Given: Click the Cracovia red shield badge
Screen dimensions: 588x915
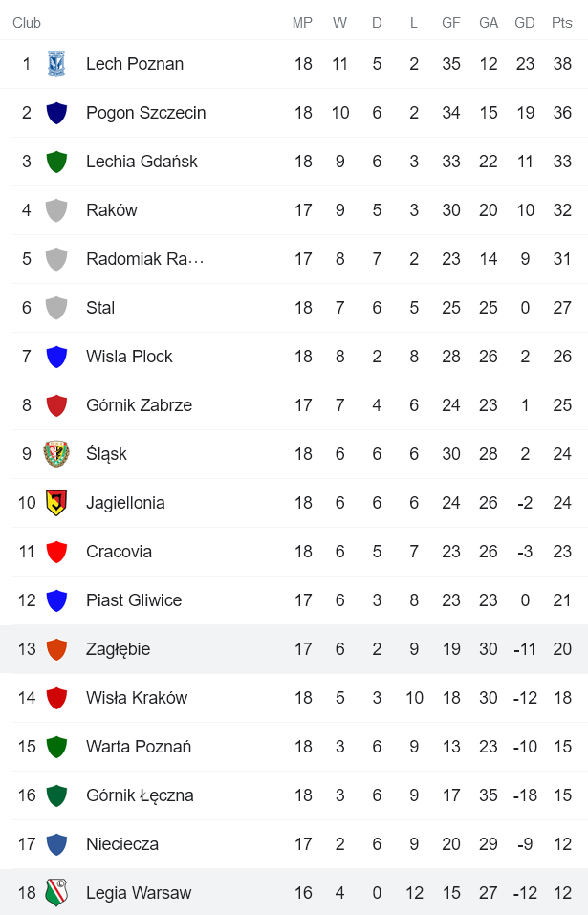Looking at the screenshot, I should pyautogui.click(x=56, y=552).
